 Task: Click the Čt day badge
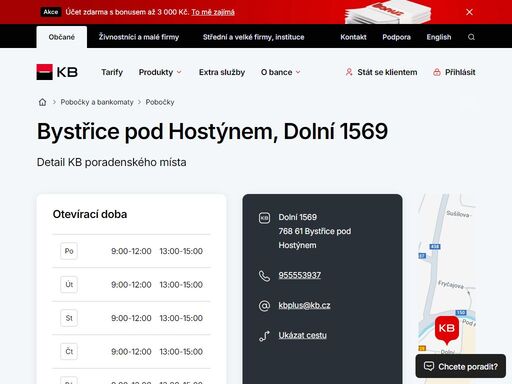tap(69, 351)
